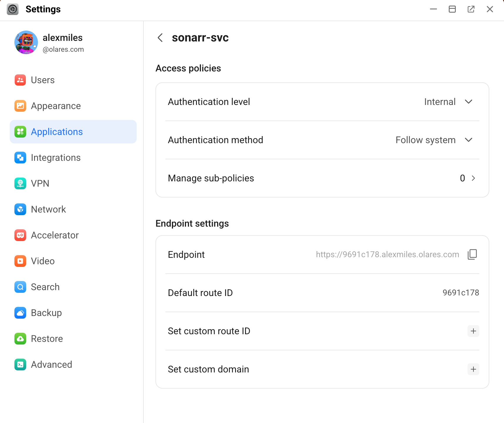Select the Integrations menu label

point(56,158)
